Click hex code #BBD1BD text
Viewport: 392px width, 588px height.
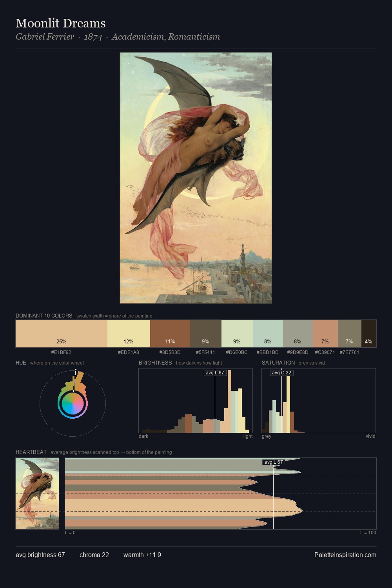tap(268, 352)
